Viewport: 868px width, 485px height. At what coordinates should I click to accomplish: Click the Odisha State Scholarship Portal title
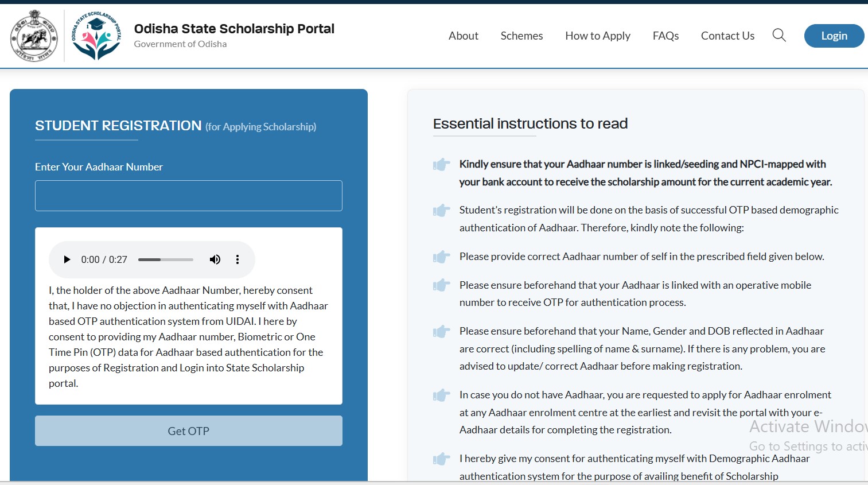234,29
